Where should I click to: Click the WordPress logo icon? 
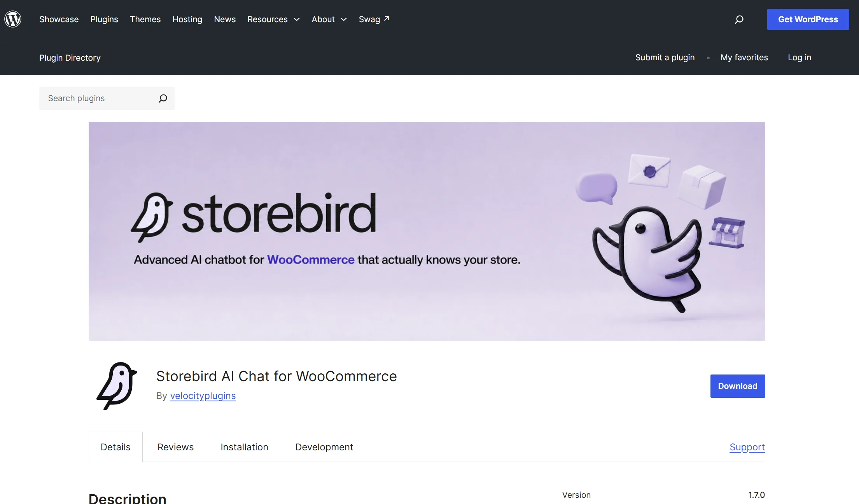click(13, 19)
